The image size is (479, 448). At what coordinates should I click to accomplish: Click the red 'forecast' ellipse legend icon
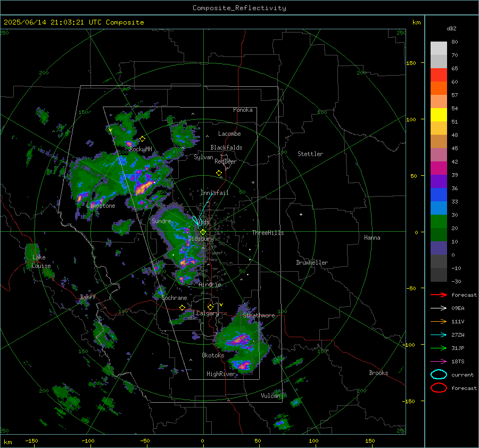439,388
